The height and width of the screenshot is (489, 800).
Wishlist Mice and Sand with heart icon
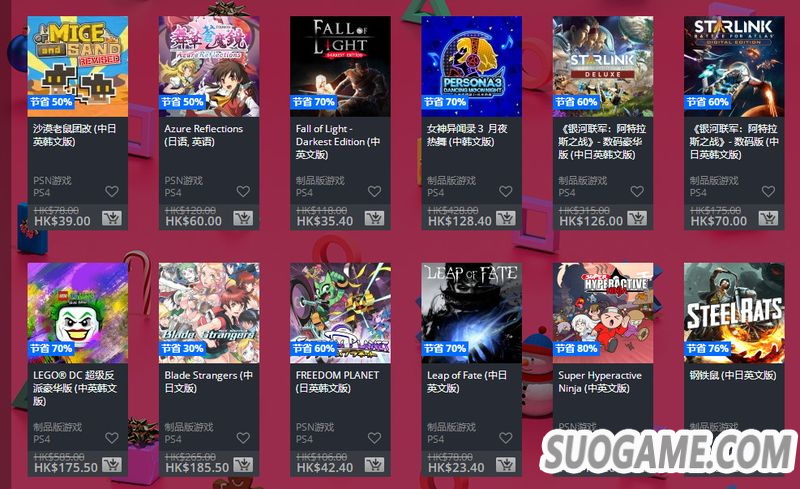112,191
